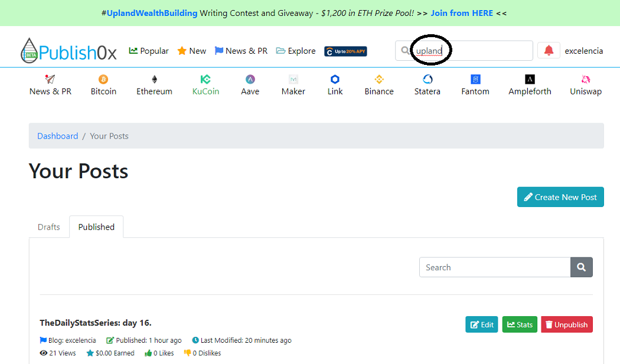Click the 0 Likes text
Viewport: 620px width, 364px height.
point(159,353)
